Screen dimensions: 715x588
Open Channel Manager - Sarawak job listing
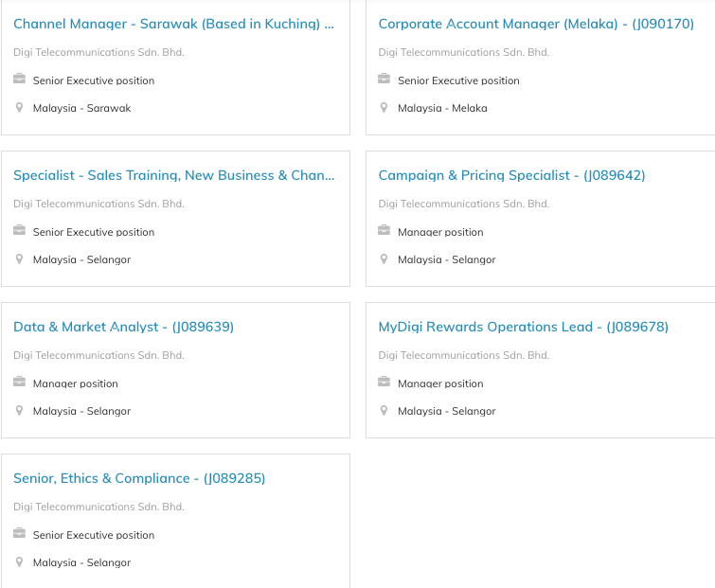[173, 24]
